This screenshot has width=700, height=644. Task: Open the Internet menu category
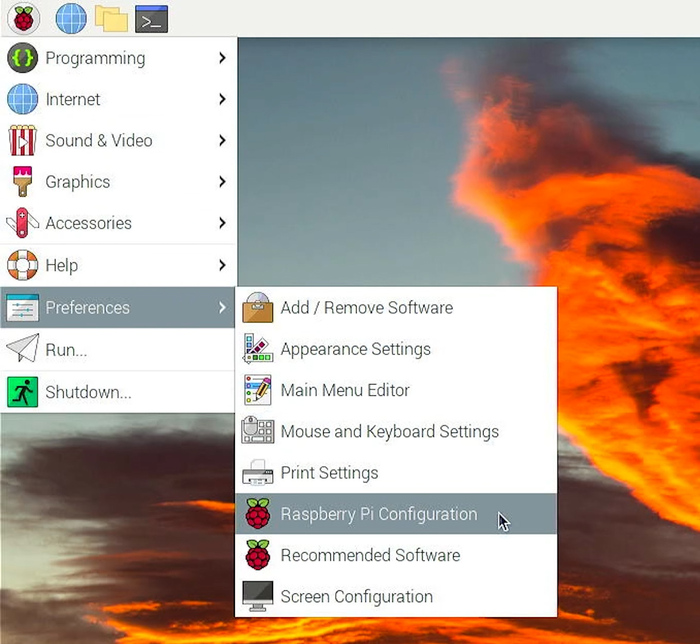point(118,99)
